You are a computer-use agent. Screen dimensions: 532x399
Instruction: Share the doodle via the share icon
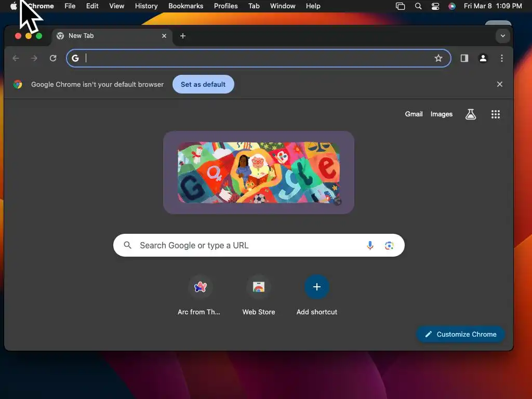pyautogui.click(x=337, y=201)
